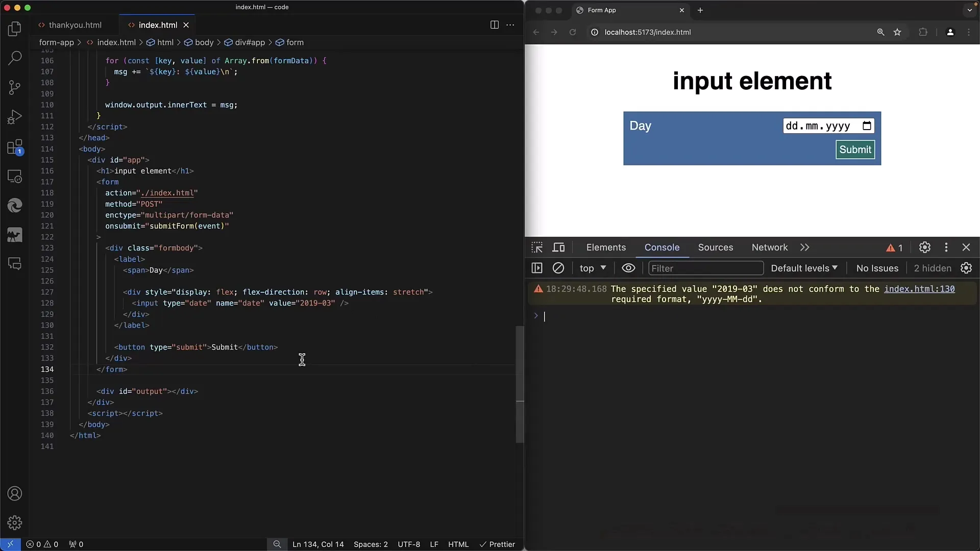980x551 pixels.
Task: Open the Problems panel warning icon
Action: 46,543
